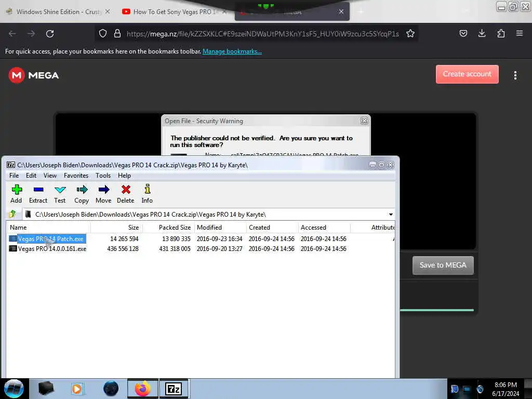Sort list by the Name column header
The height and width of the screenshot is (399, 532).
pos(48,228)
